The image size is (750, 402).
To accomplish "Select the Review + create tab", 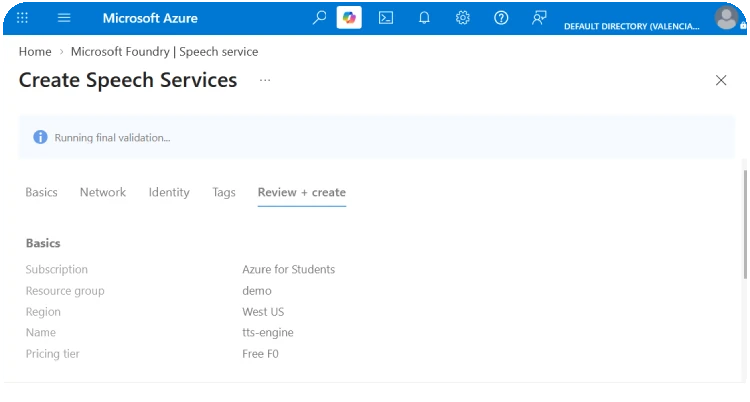I will tap(302, 192).
